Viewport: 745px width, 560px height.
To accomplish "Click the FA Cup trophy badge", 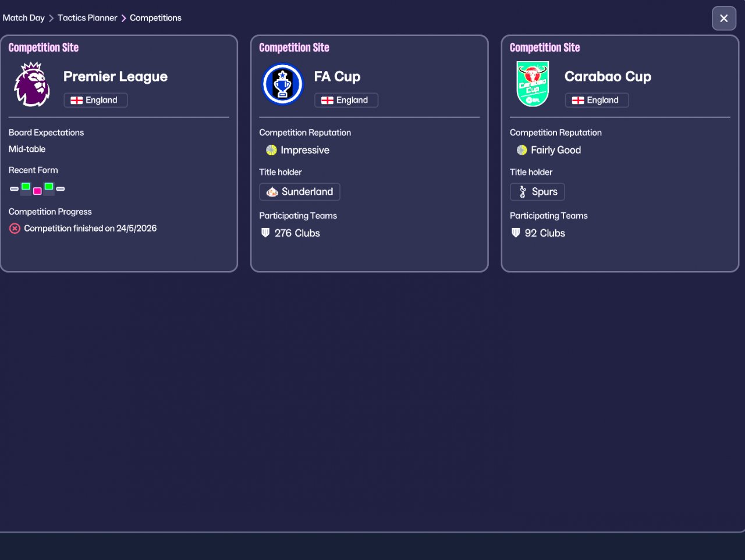I will pos(282,84).
